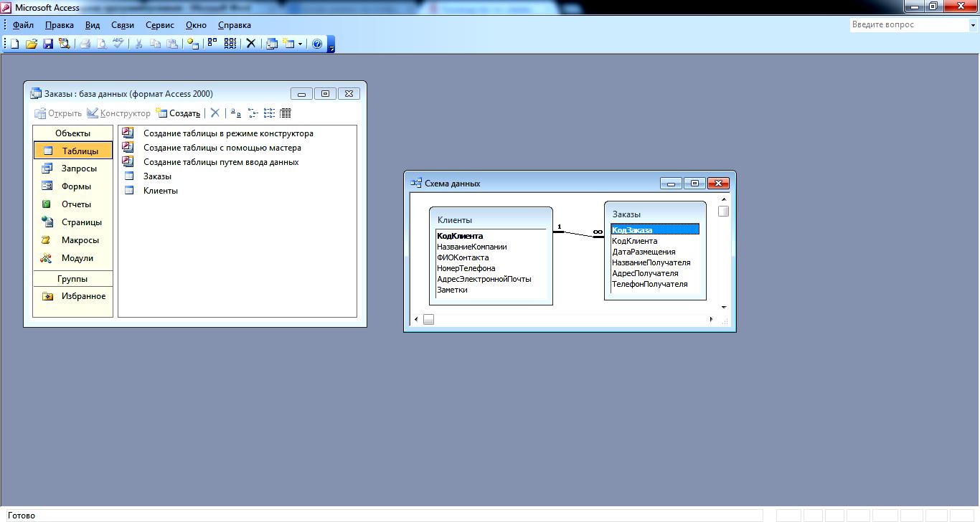
Task: Select Запросы in Objects pane
Action: [72, 169]
